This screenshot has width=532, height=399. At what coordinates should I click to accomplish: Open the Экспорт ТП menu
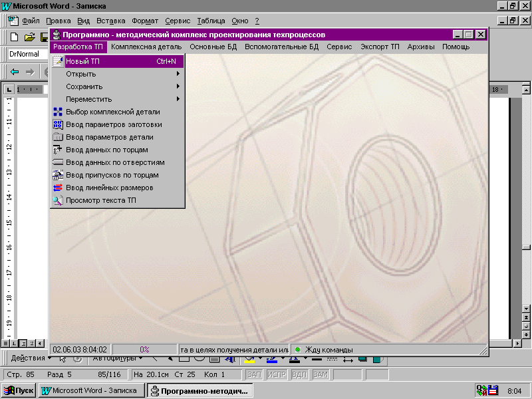coord(380,47)
